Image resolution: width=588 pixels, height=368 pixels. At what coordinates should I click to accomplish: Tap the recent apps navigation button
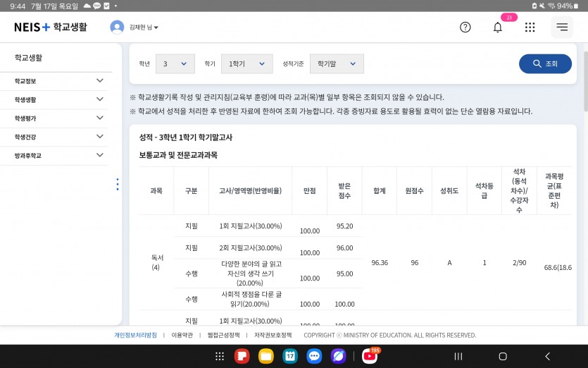[458, 356]
